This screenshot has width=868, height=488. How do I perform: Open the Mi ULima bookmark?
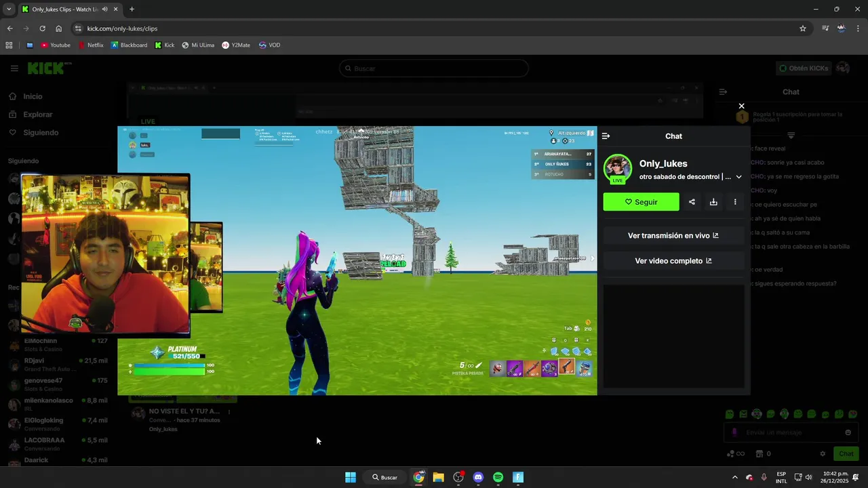pos(198,45)
